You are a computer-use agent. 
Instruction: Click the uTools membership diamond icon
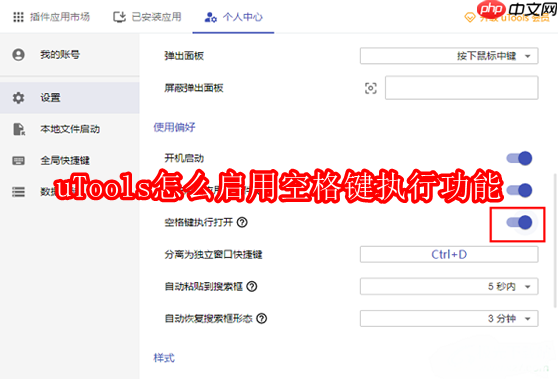tap(470, 17)
